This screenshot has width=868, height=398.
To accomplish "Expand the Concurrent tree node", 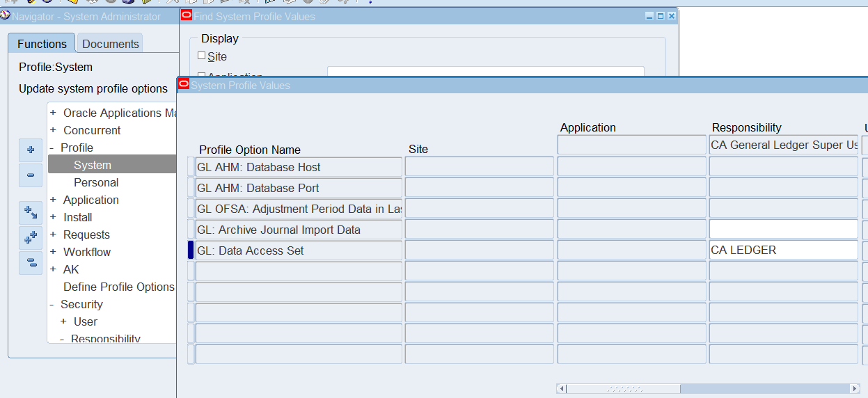I will pyautogui.click(x=53, y=130).
